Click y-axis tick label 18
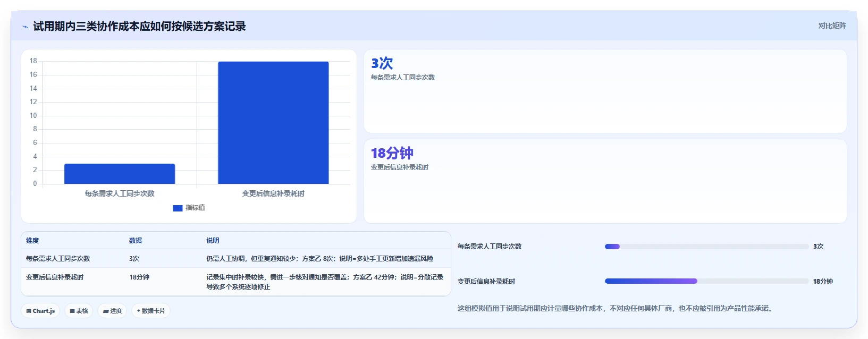Image resolution: width=868 pixels, height=339 pixels. coord(33,61)
